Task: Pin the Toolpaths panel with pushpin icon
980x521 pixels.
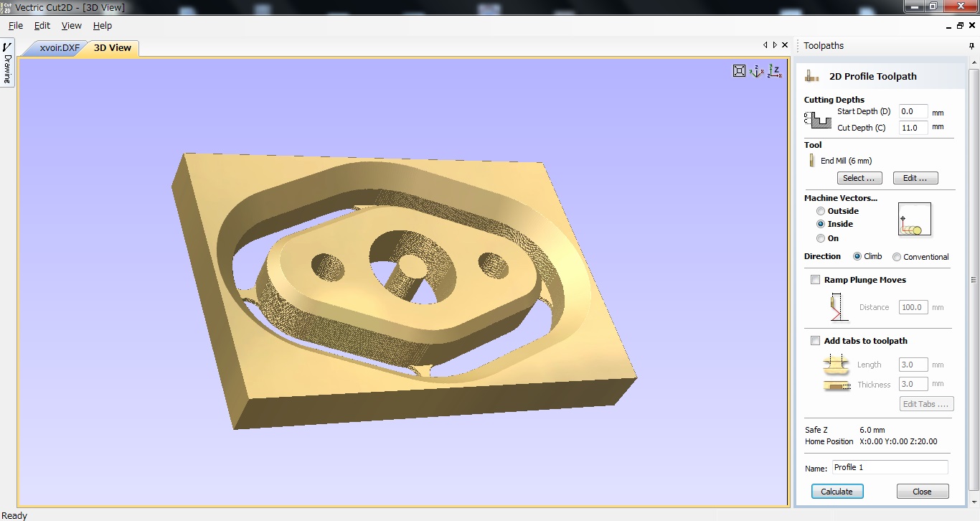Action: [x=971, y=46]
